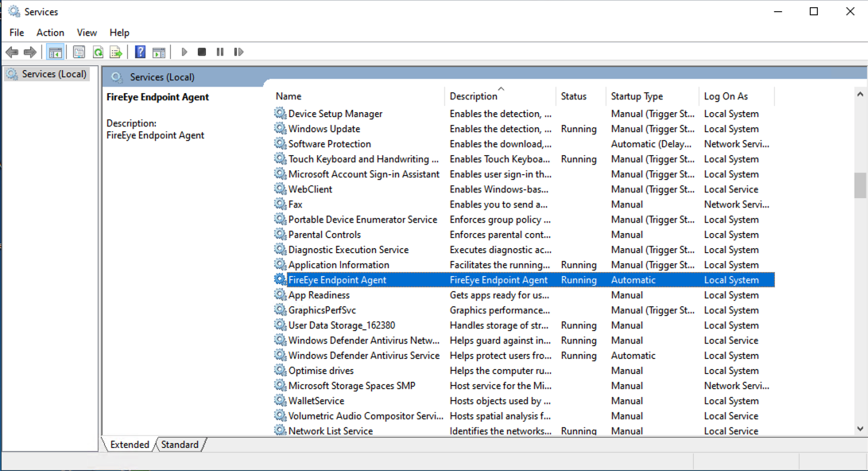
Task: Click the Back arrow toolbar icon
Action: pos(12,53)
